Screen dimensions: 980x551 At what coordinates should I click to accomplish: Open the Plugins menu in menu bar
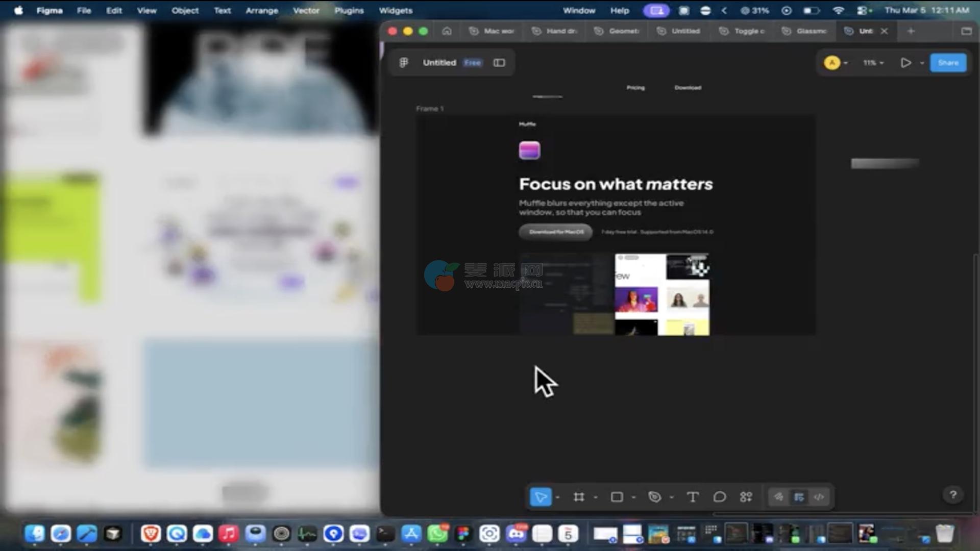(x=349, y=10)
